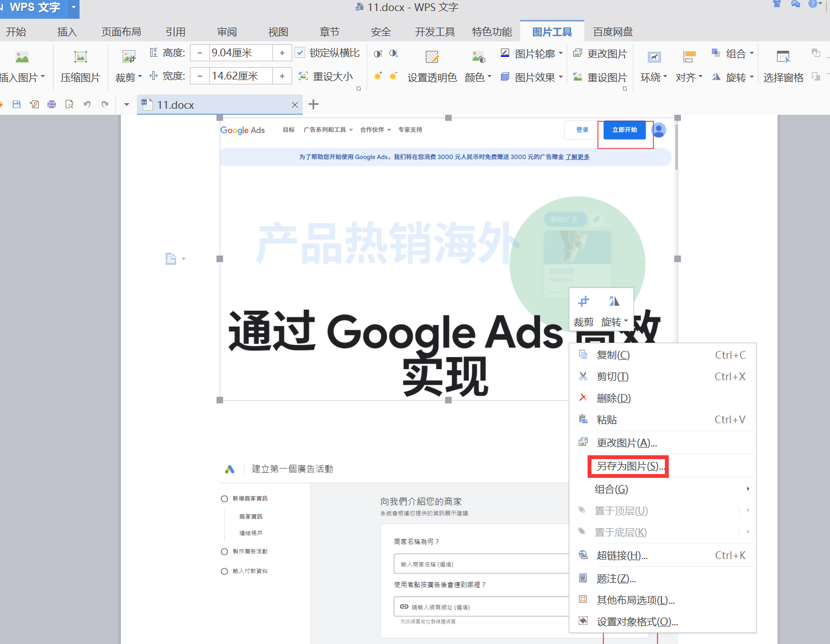Click the height value field 9.04厘米

click(241, 53)
